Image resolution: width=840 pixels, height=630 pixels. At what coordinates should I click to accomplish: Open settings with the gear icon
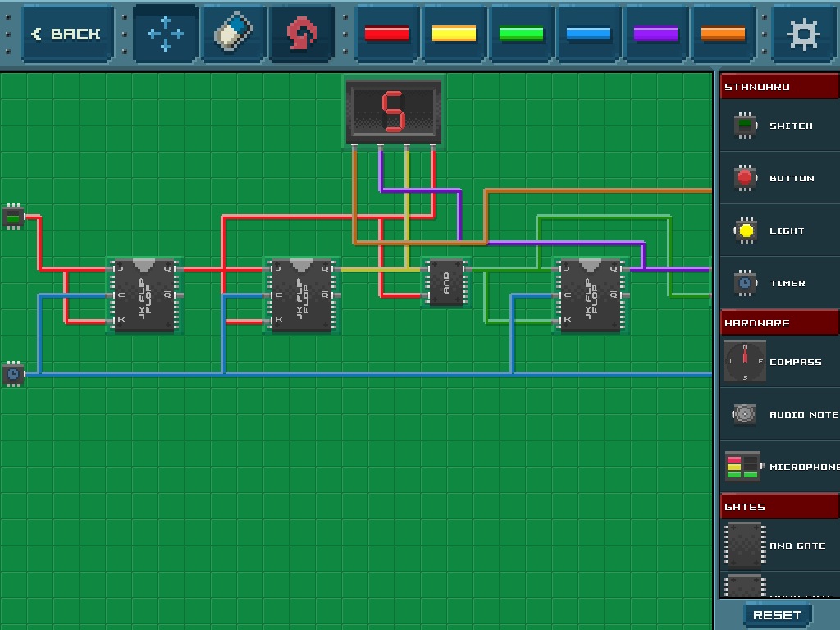[803, 34]
